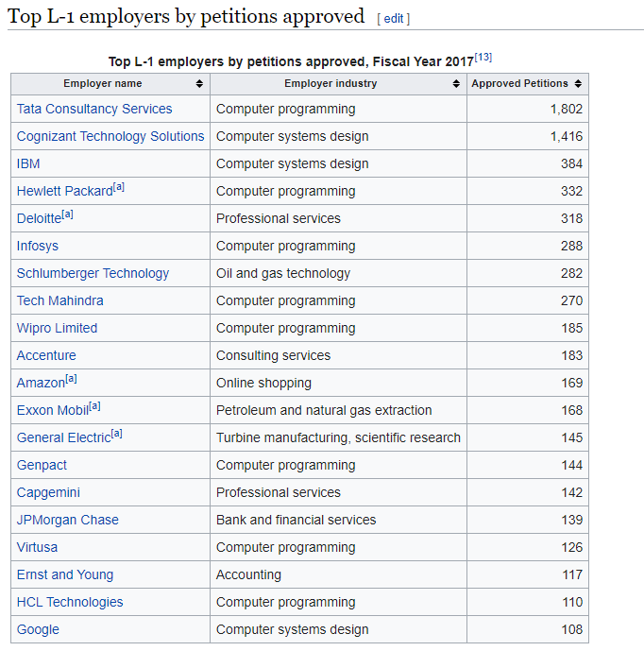Open Schlumberger Technology link
644x651 pixels.
pyautogui.click(x=93, y=273)
